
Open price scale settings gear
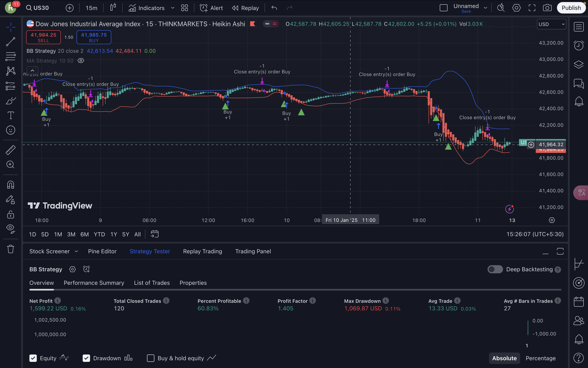(x=552, y=220)
